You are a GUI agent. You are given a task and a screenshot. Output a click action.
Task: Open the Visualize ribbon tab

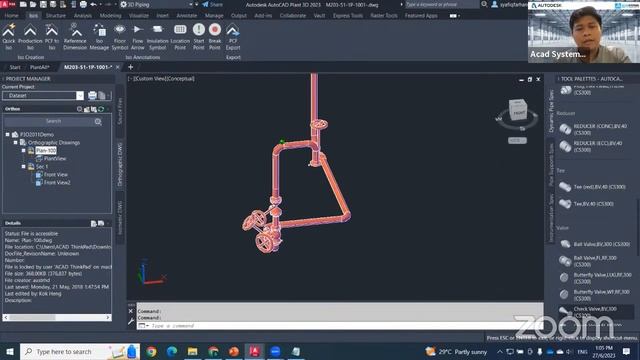(139, 16)
